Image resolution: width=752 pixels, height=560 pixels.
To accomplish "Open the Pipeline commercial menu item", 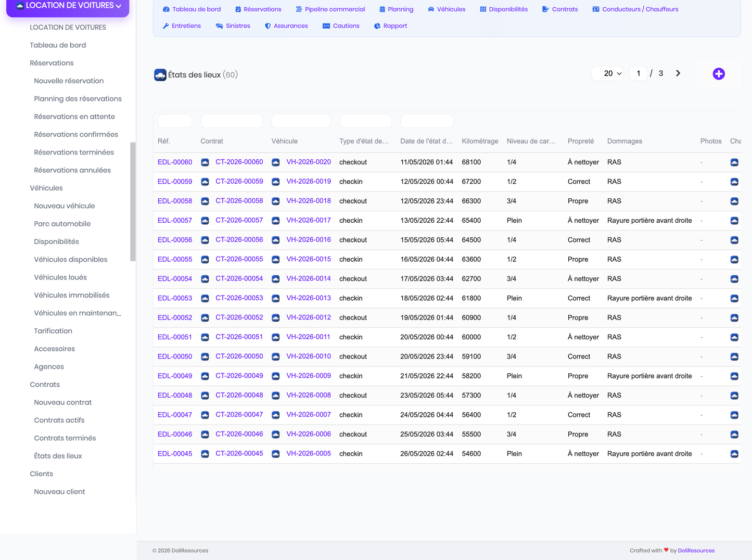I will [x=330, y=9].
